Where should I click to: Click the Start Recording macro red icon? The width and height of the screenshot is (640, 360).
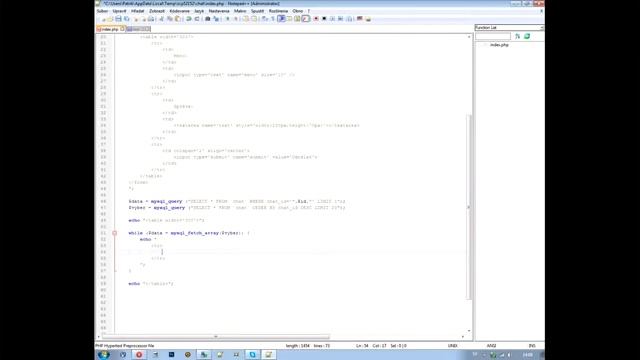tap(316, 19)
